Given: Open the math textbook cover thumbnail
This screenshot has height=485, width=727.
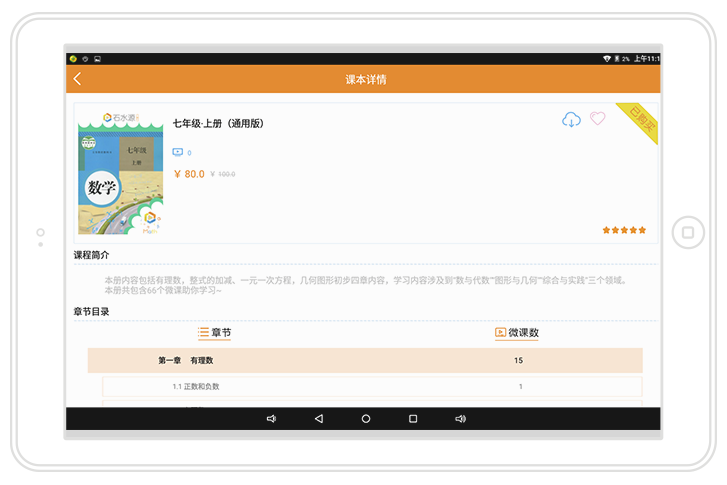Looking at the screenshot, I should click(120, 170).
